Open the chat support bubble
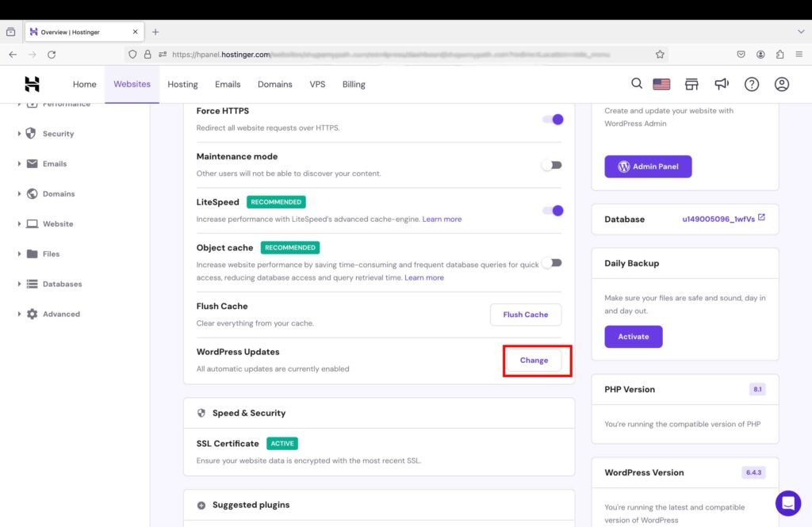 [787, 502]
